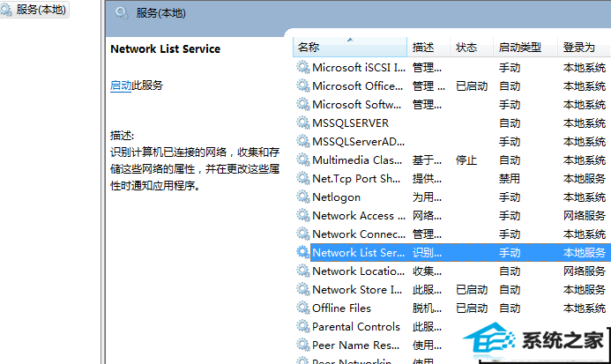This screenshot has width=611, height=364.
Task: Select the highlighted Network List Ser... name
Action: pos(358,253)
